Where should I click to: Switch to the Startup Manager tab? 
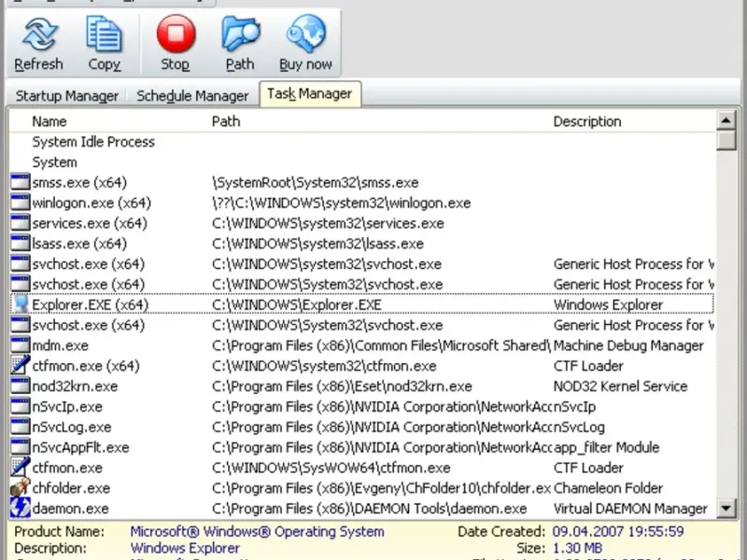tap(67, 96)
